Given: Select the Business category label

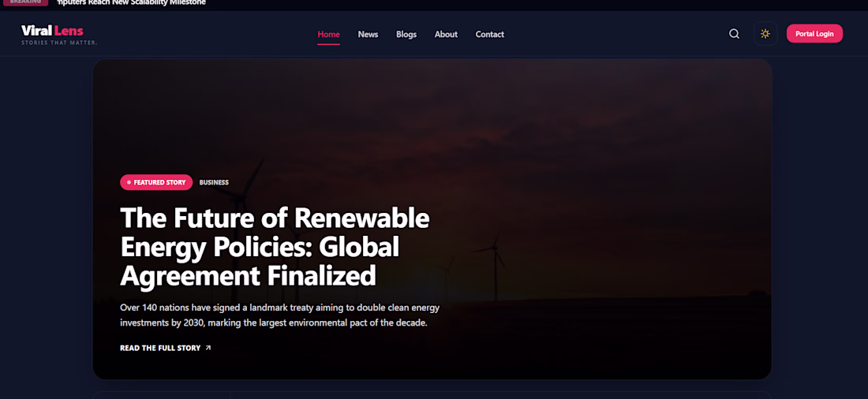Looking at the screenshot, I should point(214,183).
